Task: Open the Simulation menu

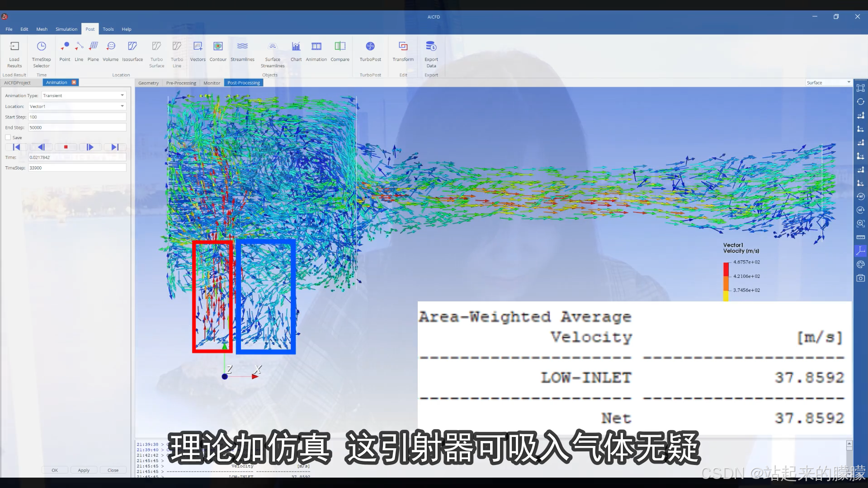Action: (66, 29)
